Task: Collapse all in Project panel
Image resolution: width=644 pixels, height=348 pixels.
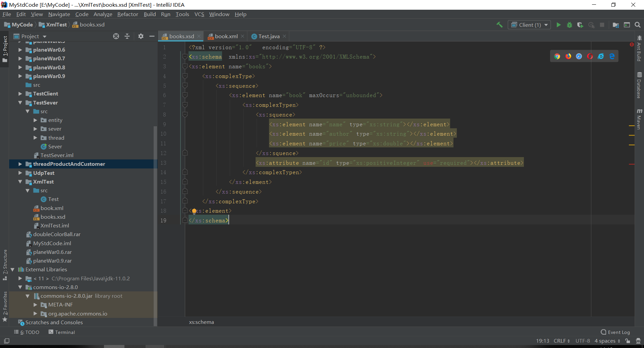Action: [x=127, y=36]
